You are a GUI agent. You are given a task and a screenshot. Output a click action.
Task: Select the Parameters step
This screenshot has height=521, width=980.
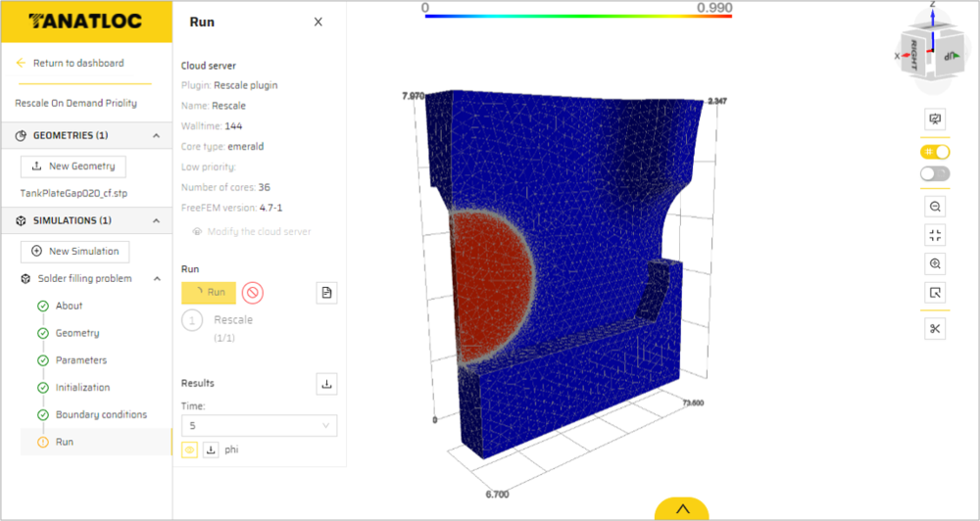pyautogui.click(x=81, y=360)
